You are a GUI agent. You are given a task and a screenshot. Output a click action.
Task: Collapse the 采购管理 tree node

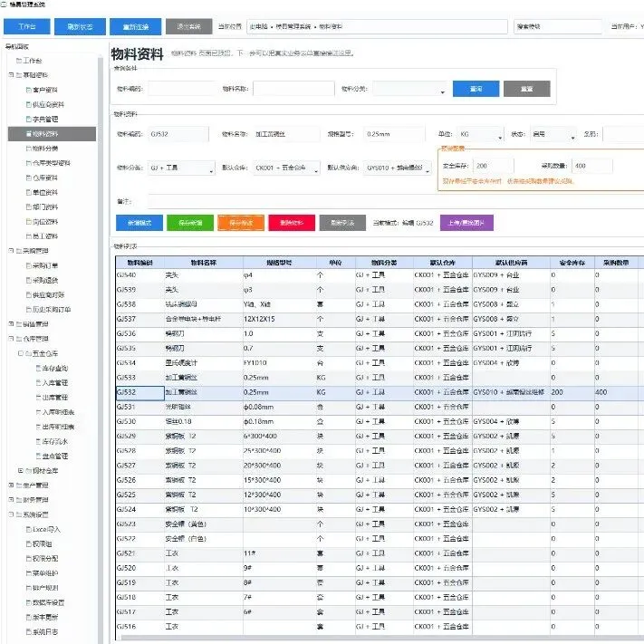pyautogui.click(x=11, y=251)
